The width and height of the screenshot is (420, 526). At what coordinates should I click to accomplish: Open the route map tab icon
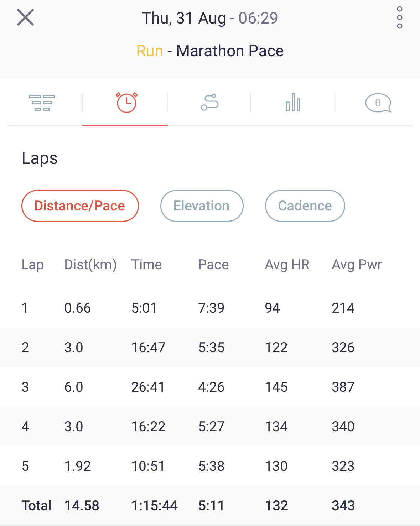coord(210,103)
